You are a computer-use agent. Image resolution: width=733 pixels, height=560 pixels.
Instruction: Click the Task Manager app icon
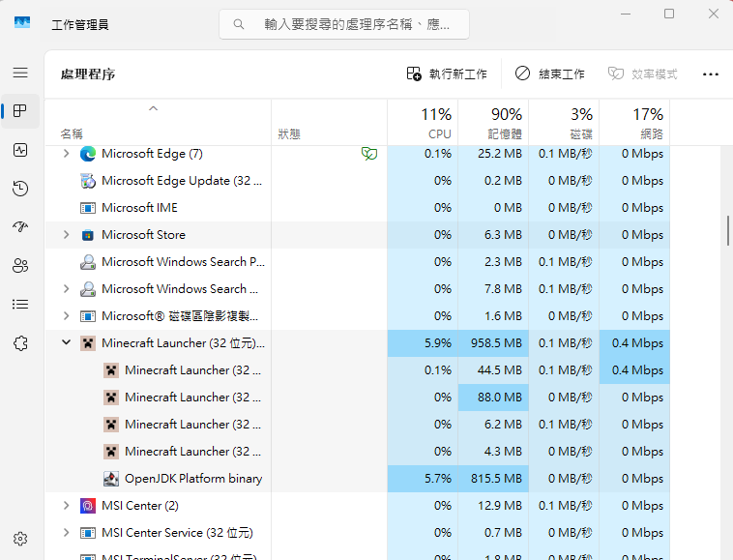pos(22,22)
